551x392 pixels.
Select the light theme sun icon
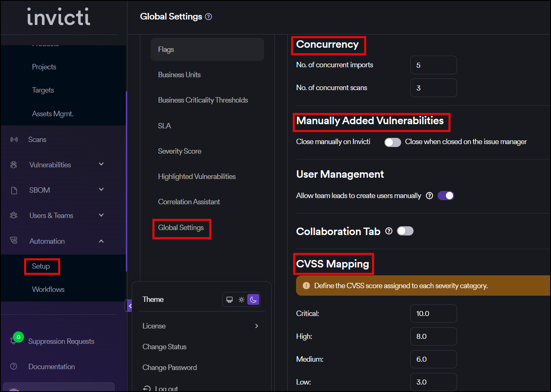click(x=241, y=299)
